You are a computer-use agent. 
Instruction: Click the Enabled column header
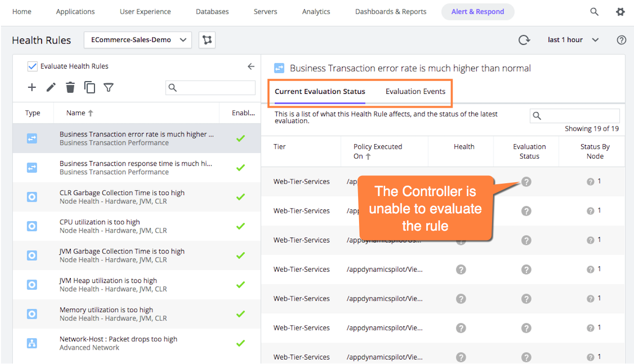tap(243, 113)
